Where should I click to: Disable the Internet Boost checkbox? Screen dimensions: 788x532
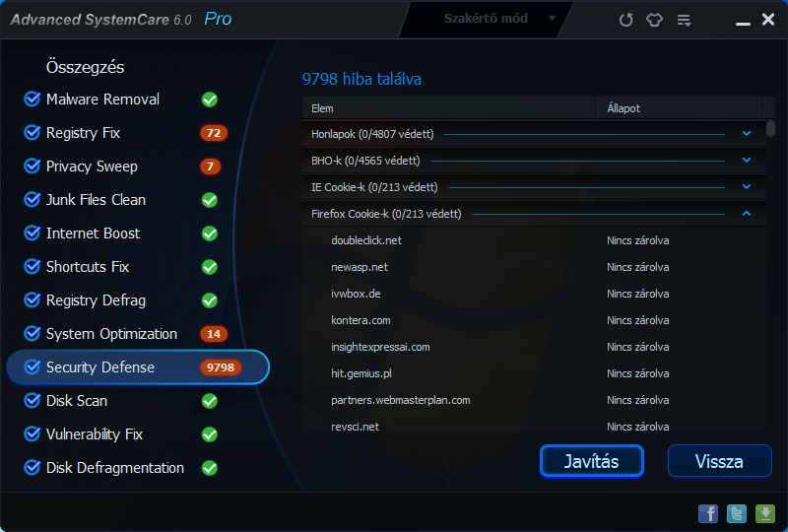coord(33,233)
